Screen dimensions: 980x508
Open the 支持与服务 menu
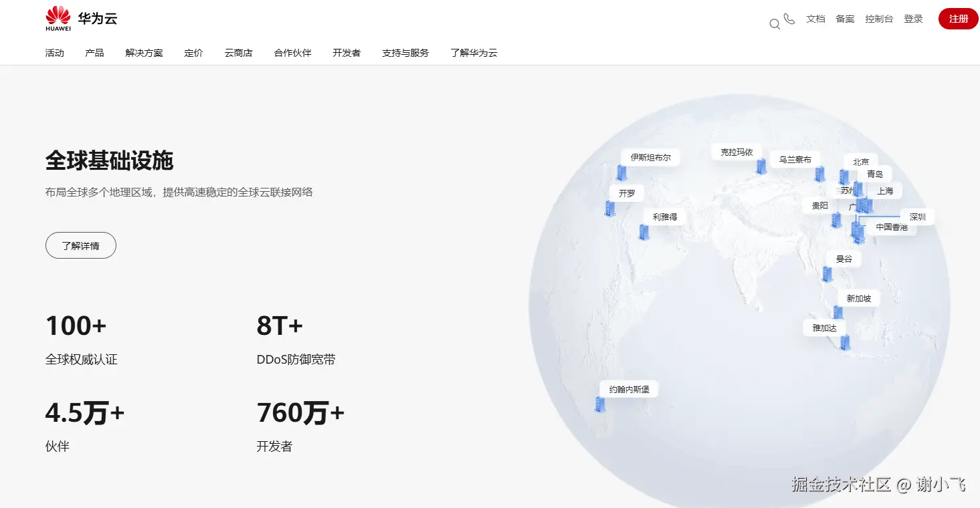tap(405, 53)
